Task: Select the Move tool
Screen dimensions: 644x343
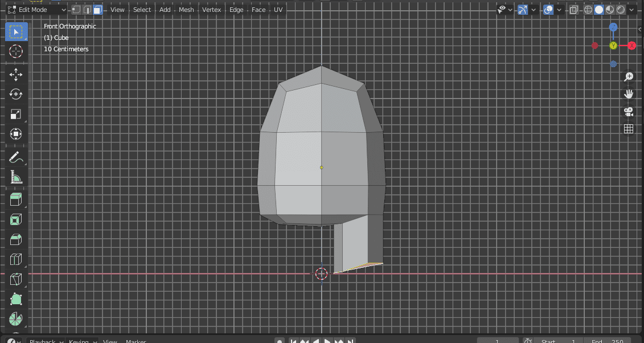Action: point(16,74)
